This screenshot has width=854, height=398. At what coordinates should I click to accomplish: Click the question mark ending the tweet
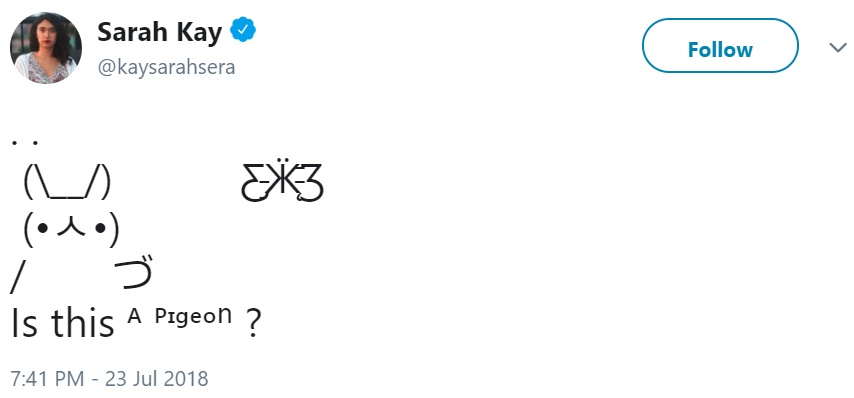(x=253, y=323)
